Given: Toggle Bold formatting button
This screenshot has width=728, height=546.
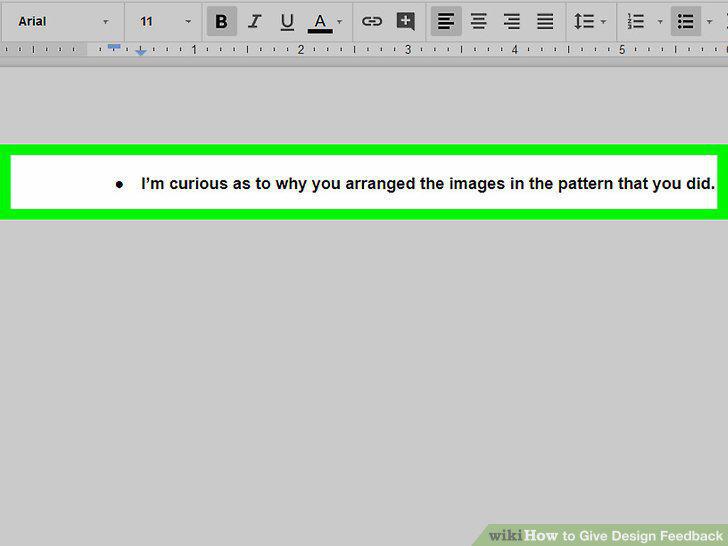Looking at the screenshot, I should pos(221,21).
